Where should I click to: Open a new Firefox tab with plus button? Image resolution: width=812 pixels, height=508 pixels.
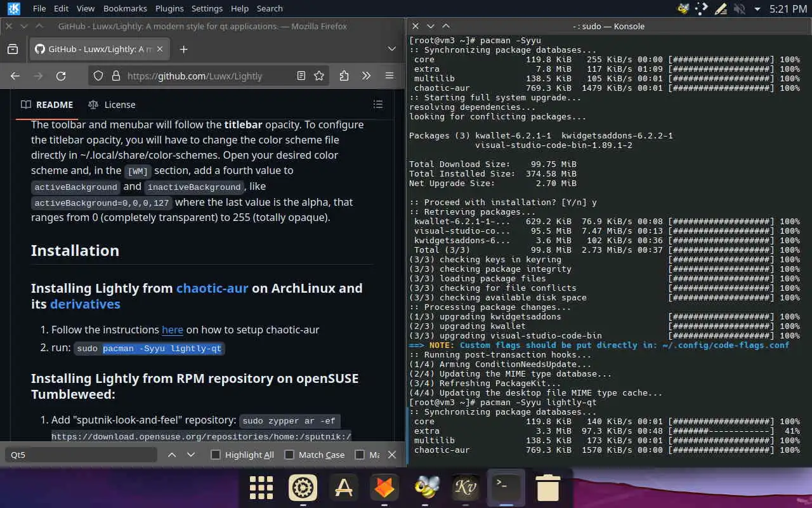[183, 49]
